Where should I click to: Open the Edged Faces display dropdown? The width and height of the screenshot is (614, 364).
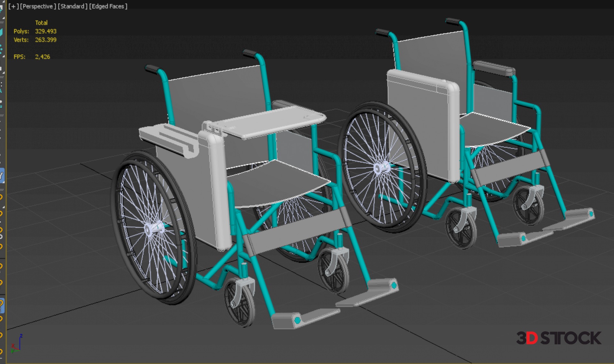pos(108,6)
